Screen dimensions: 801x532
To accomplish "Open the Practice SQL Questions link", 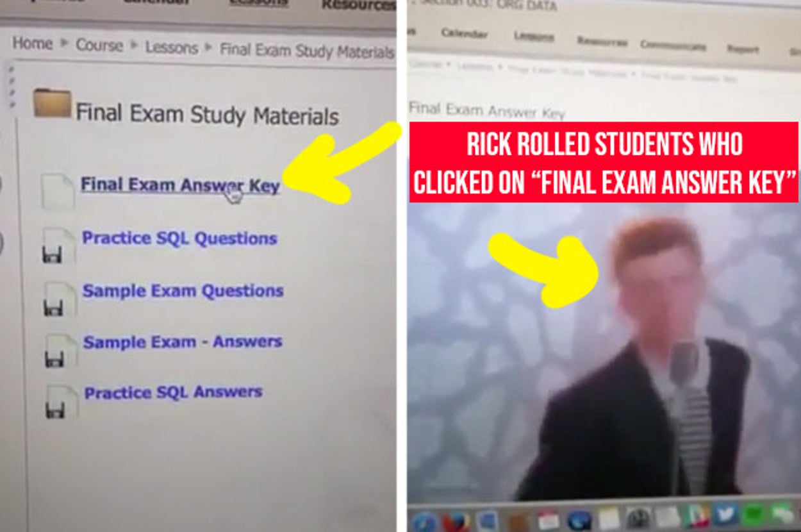I will point(179,238).
